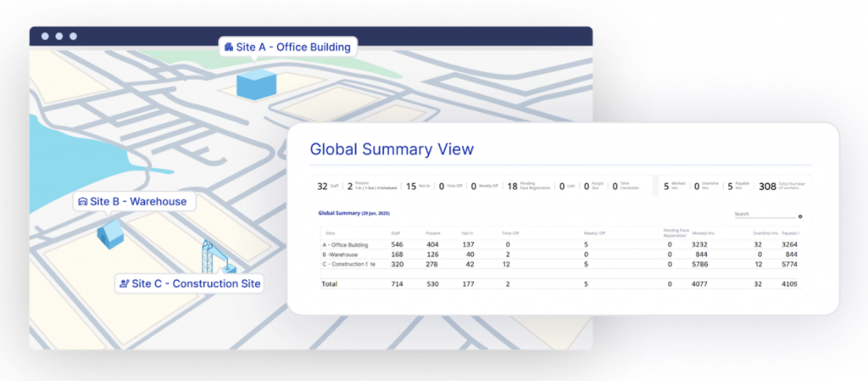Click present value 404 for Office Building
Viewport: 868px width, 381px height.
pos(433,244)
